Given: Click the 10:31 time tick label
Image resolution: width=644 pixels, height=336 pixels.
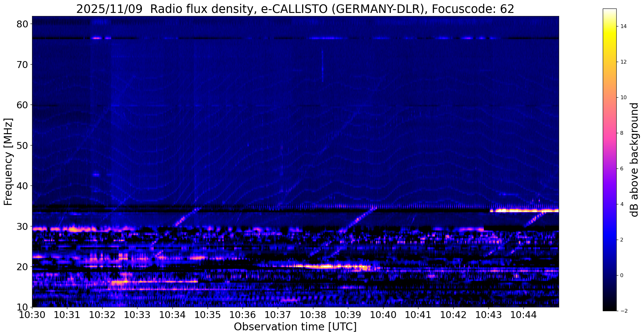Looking at the screenshot, I should click(67, 315).
